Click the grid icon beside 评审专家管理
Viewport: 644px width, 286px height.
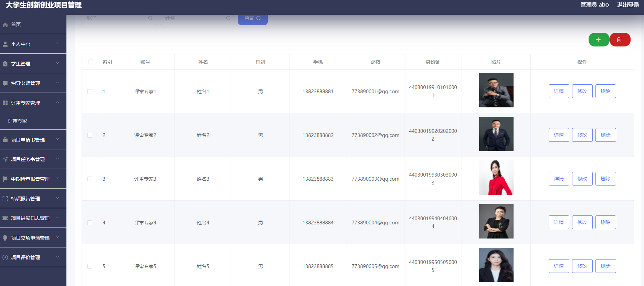[5, 103]
